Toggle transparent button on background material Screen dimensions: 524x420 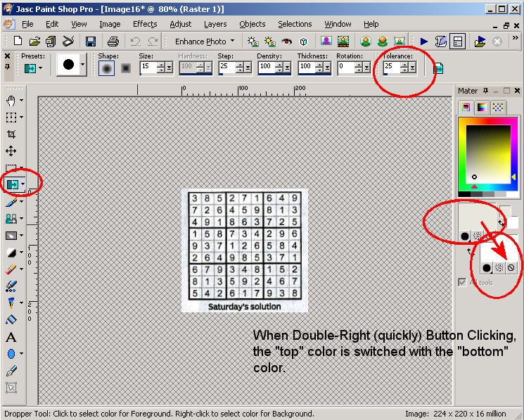point(511,267)
